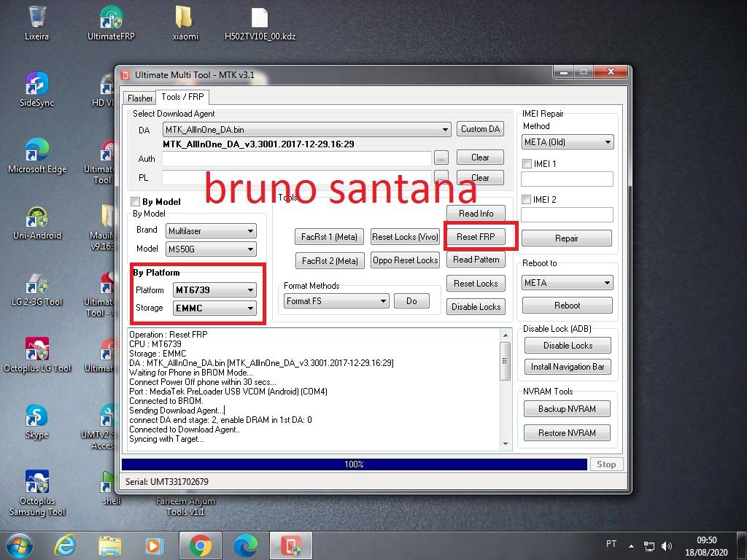The image size is (747, 560).
Task: Click the Oppo Reset Locks button
Action: pyautogui.click(x=405, y=260)
